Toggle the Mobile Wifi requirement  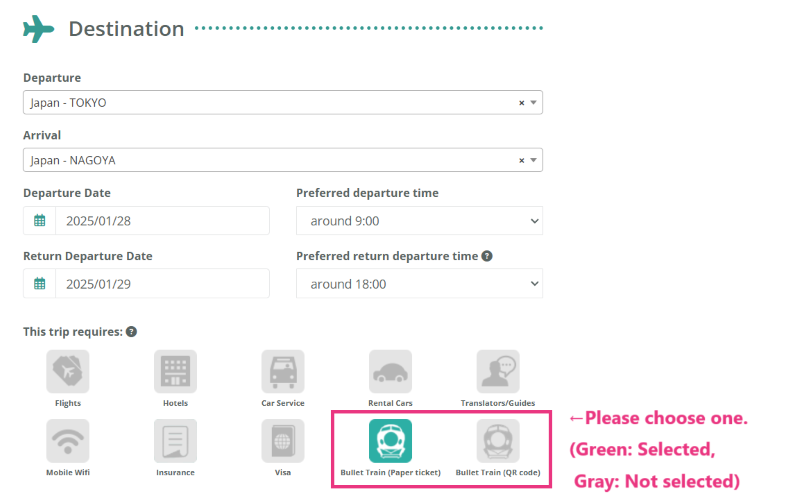tap(68, 441)
